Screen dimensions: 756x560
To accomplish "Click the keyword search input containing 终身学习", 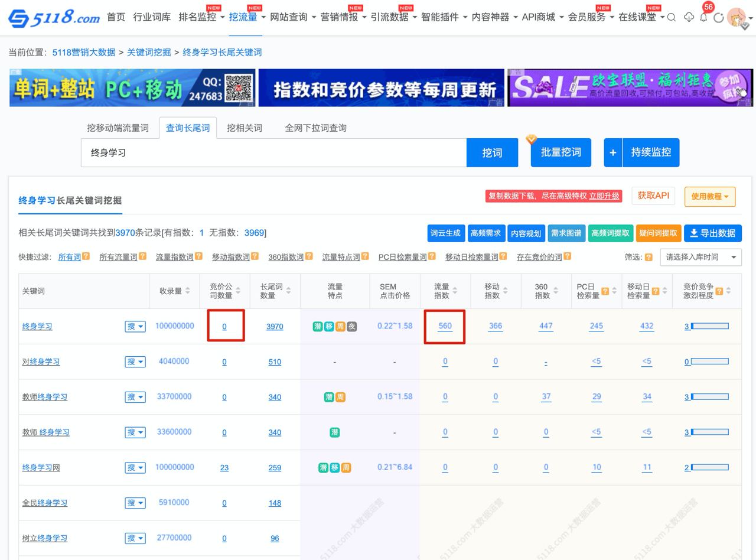I will click(x=273, y=153).
